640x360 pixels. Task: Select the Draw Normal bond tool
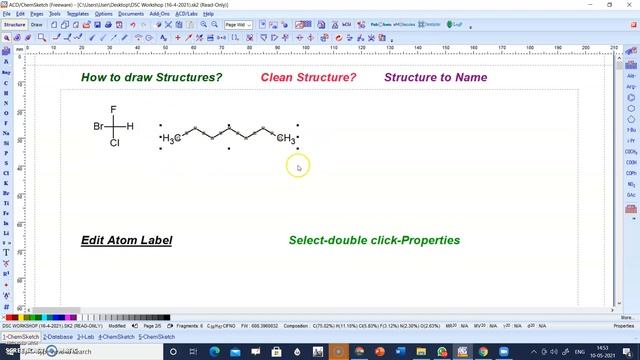coord(57,38)
